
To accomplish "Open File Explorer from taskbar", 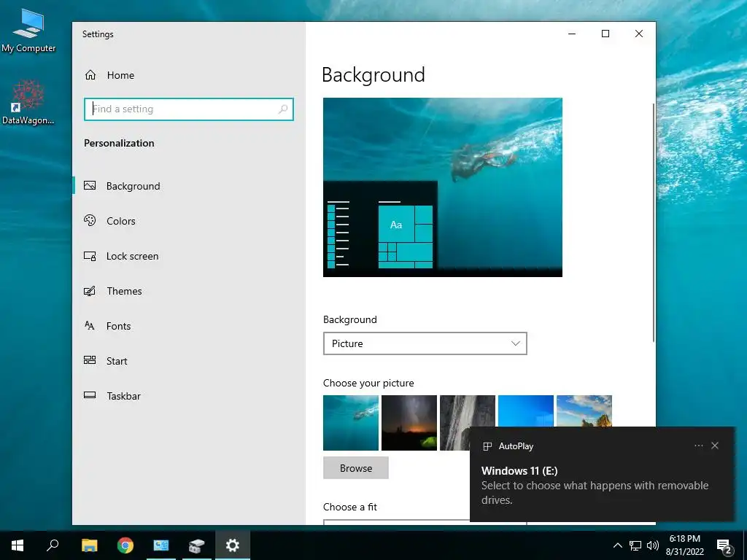I will pyautogui.click(x=89, y=545).
